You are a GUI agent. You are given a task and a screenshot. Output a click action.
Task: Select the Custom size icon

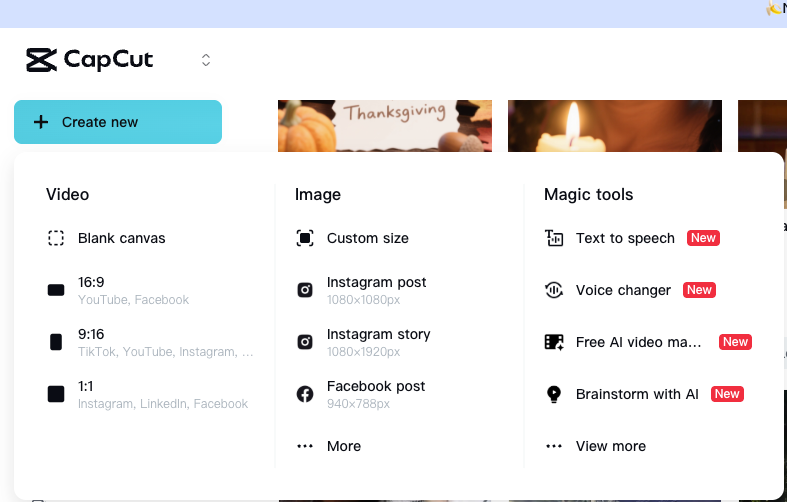tap(305, 238)
